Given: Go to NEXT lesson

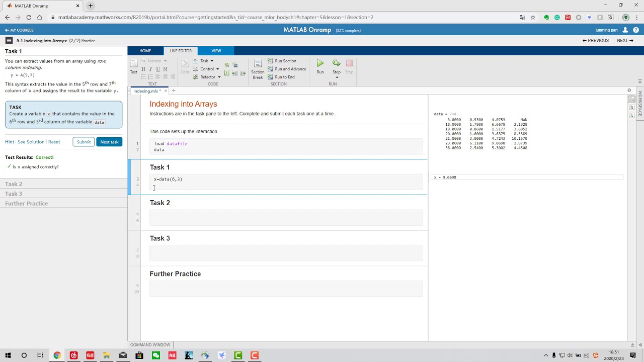Looking at the screenshot, I should (x=625, y=41).
